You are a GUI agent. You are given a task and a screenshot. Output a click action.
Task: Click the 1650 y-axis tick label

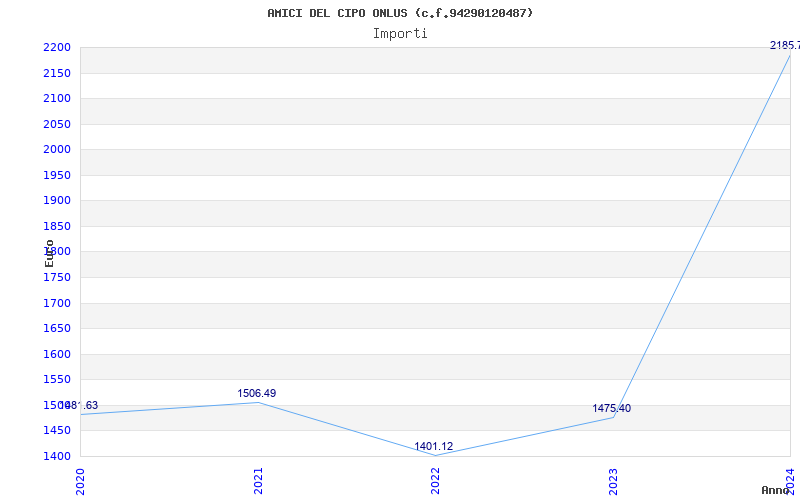pos(57,329)
